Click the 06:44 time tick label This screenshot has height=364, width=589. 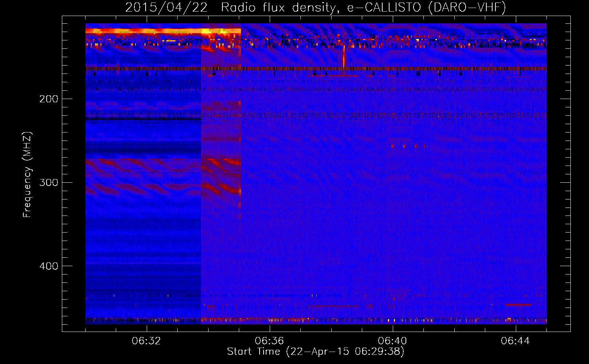point(515,341)
